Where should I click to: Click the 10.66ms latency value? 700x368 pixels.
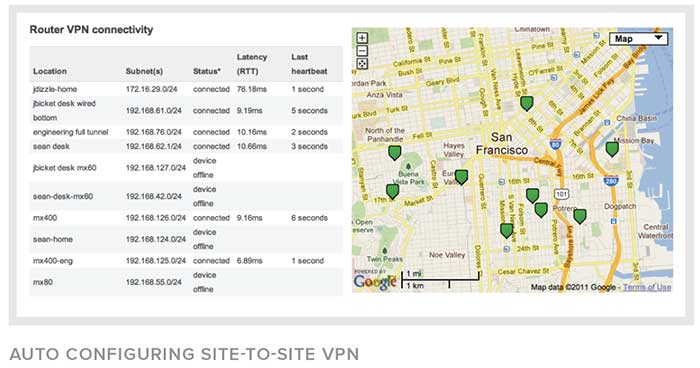tap(252, 146)
